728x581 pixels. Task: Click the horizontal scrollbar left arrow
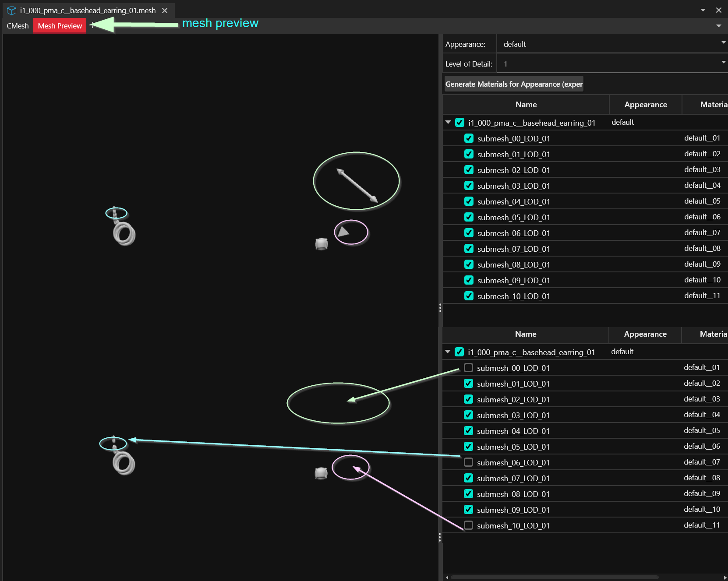pos(447,577)
